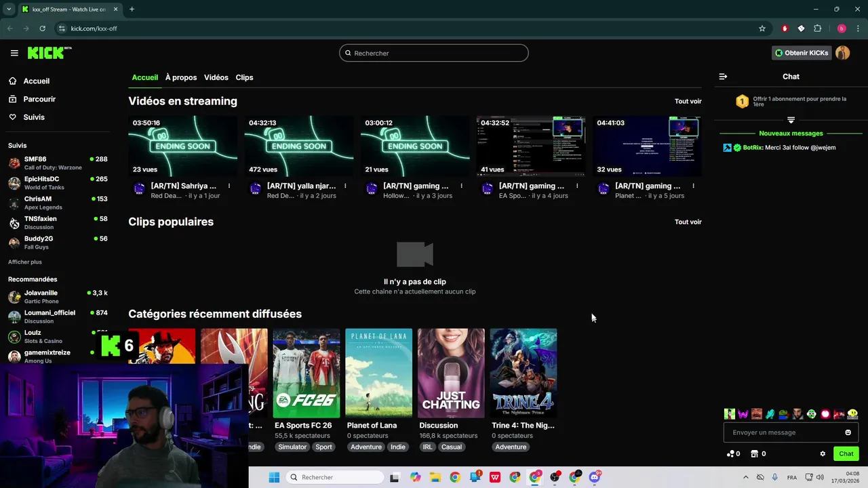Click the green Chat send button
Image resolution: width=868 pixels, height=488 pixels.
click(846, 453)
